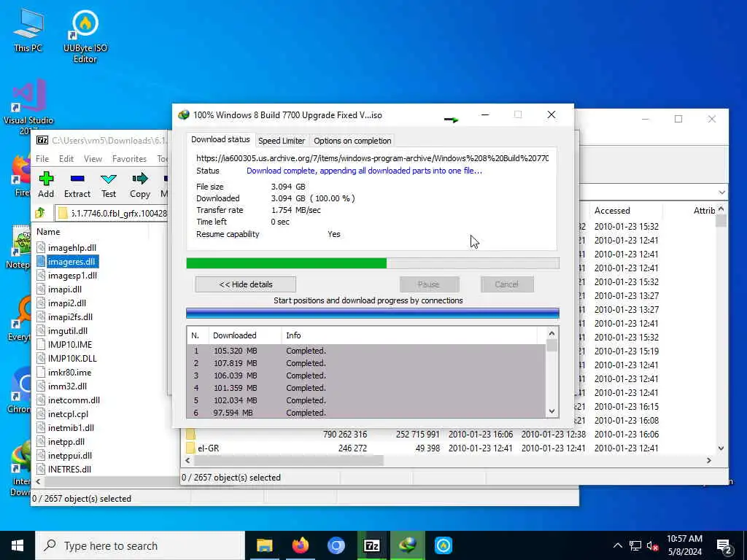
Task: Switch to Internet Download Manager in taskbar
Action: coord(407,545)
